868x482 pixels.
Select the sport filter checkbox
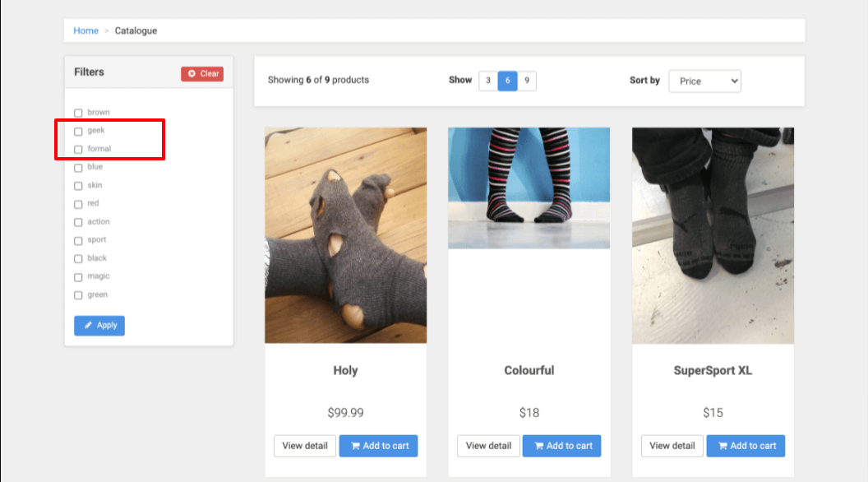click(x=78, y=240)
